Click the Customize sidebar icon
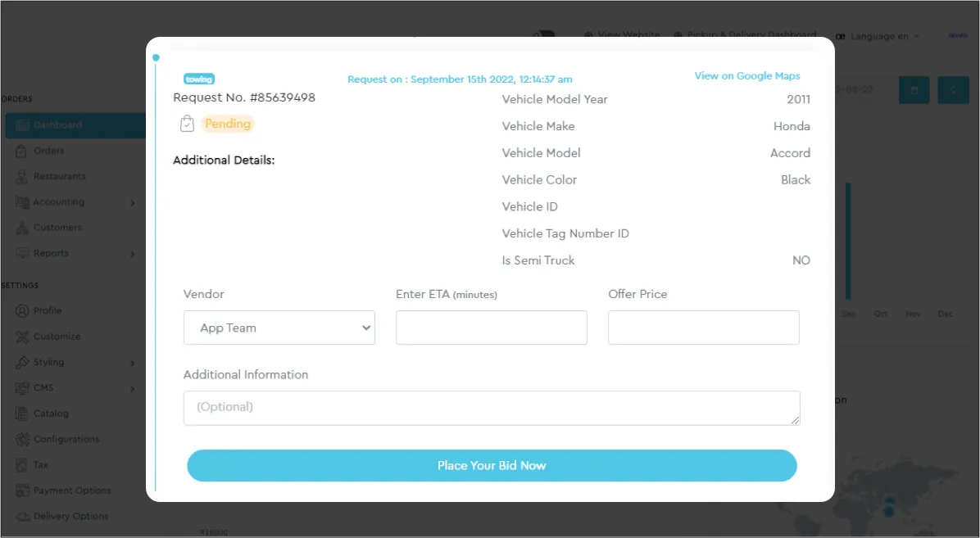The height and width of the screenshot is (538, 980). click(21, 337)
